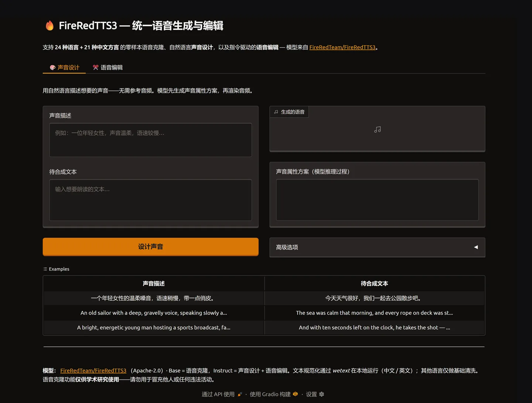Click the rocket icon next to API link
This screenshot has width=532, height=403.
pyautogui.click(x=240, y=394)
